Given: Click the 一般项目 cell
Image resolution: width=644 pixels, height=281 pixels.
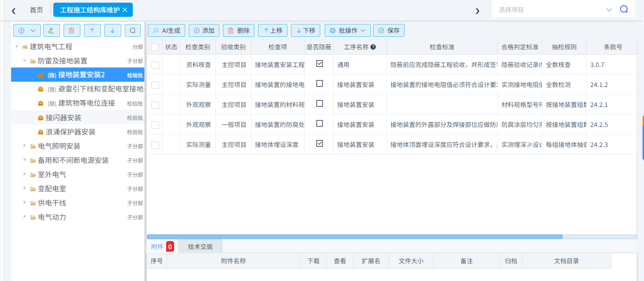Looking at the screenshot, I should [x=234, y=125].
